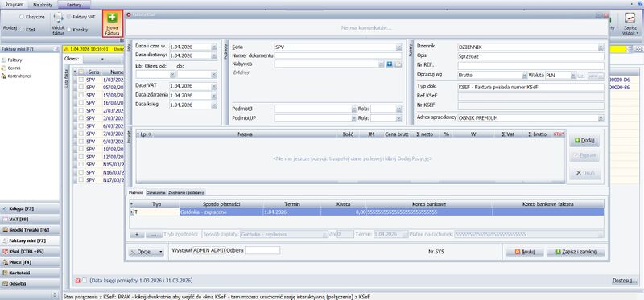Select the Korekty radio option

(x=68, y=30)
